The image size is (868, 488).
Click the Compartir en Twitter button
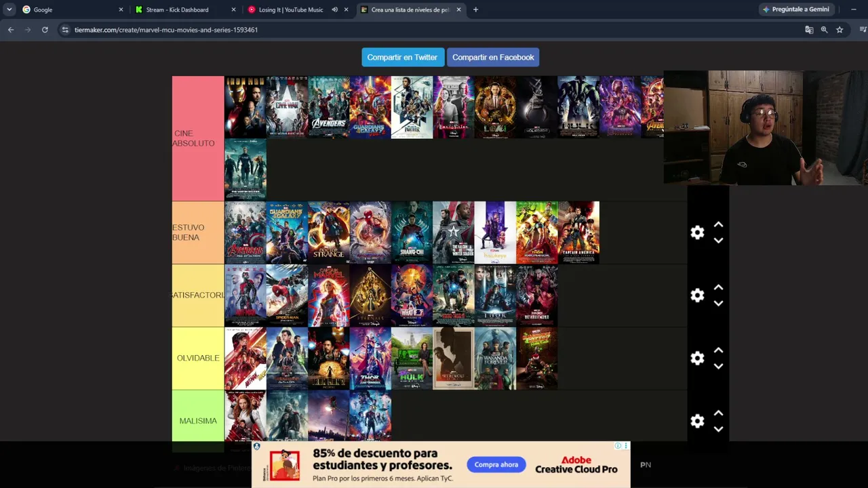tap(402, 57)
